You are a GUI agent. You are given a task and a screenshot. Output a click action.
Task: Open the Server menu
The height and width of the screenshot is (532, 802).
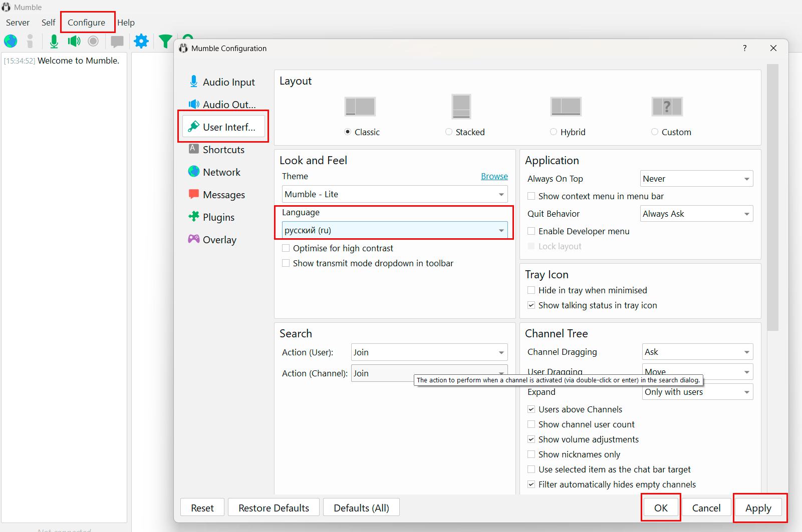coord(18,23)
